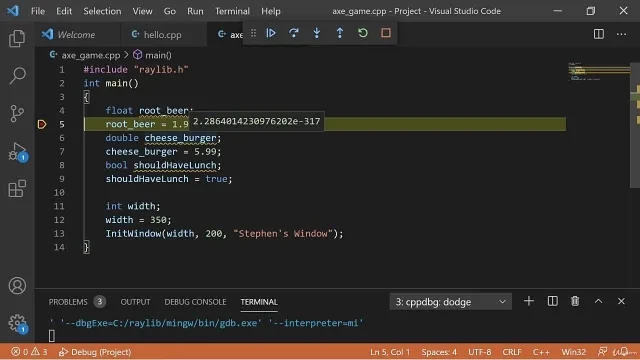The width and height of the screenshot is (640, 360).
Task: Click the 'width = 350;' code line
Action: click(138, 220)
